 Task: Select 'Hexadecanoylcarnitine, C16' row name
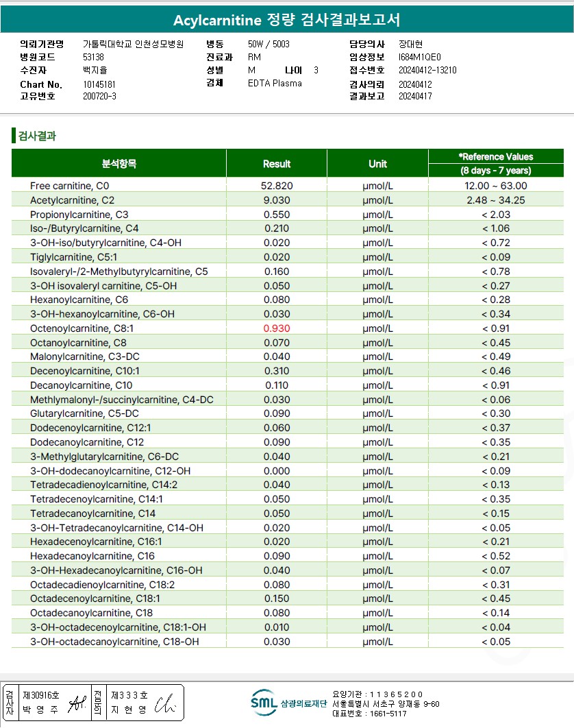[x=92, y=556]
